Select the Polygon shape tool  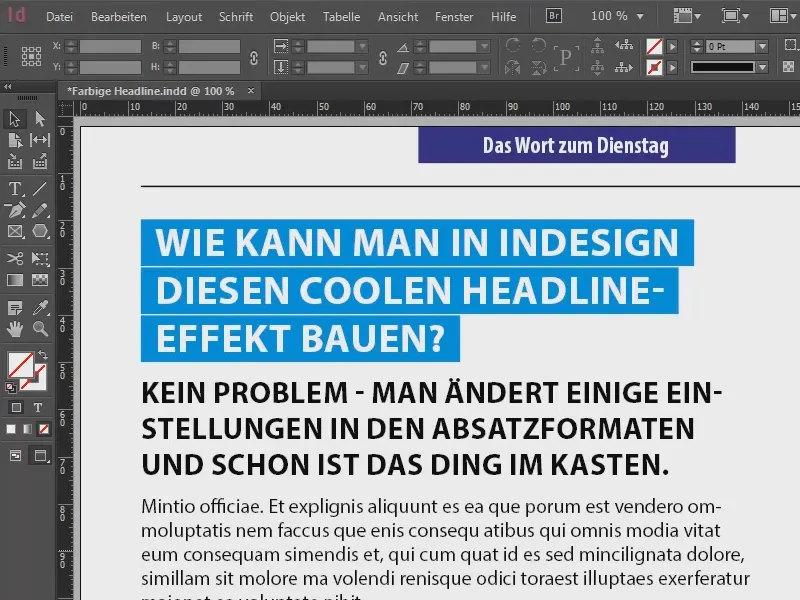click(40, 232)
